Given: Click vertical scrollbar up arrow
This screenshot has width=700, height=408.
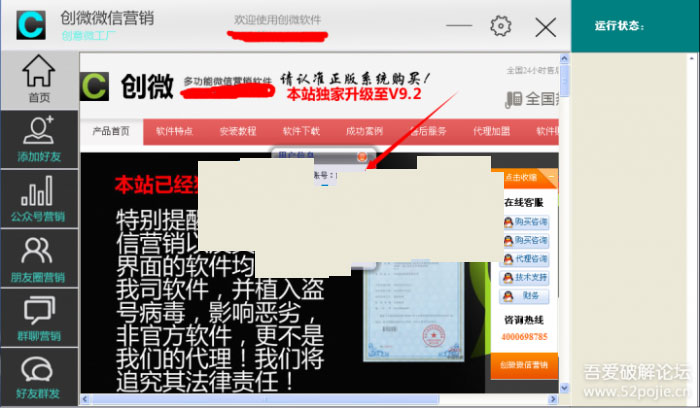Looking at the screenshot, I should coord(564,59).
